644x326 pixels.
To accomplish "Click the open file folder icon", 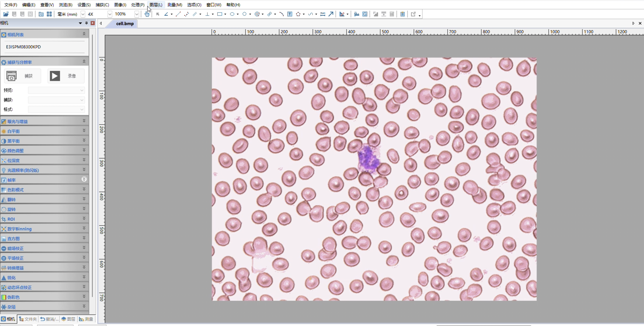I will (x=6, y=14).
